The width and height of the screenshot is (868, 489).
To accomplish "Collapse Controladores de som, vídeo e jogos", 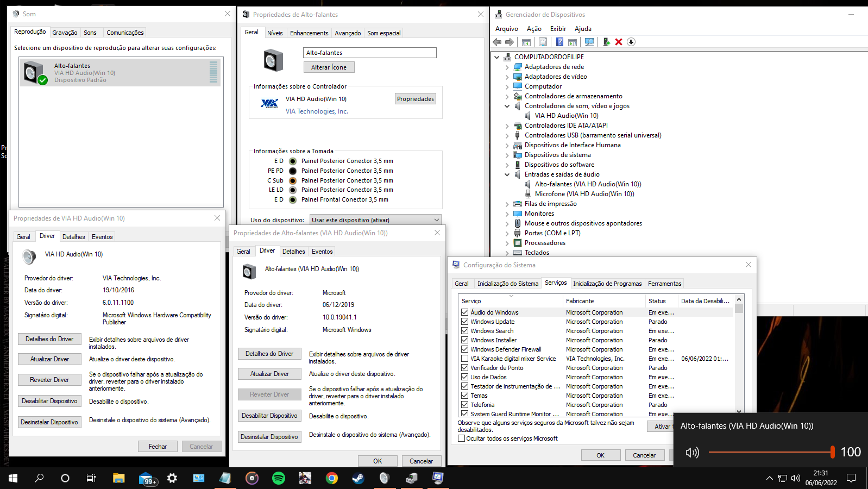I will click(507, 106).
